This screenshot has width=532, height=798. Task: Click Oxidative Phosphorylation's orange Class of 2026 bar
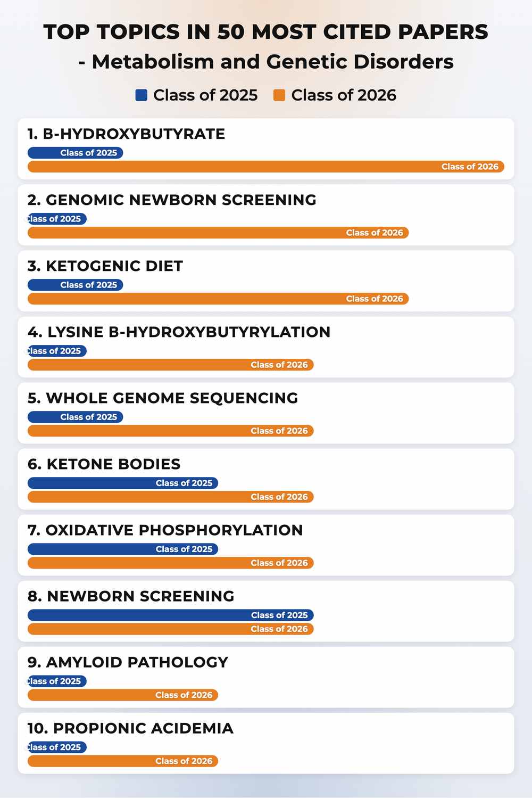[171, 563]
